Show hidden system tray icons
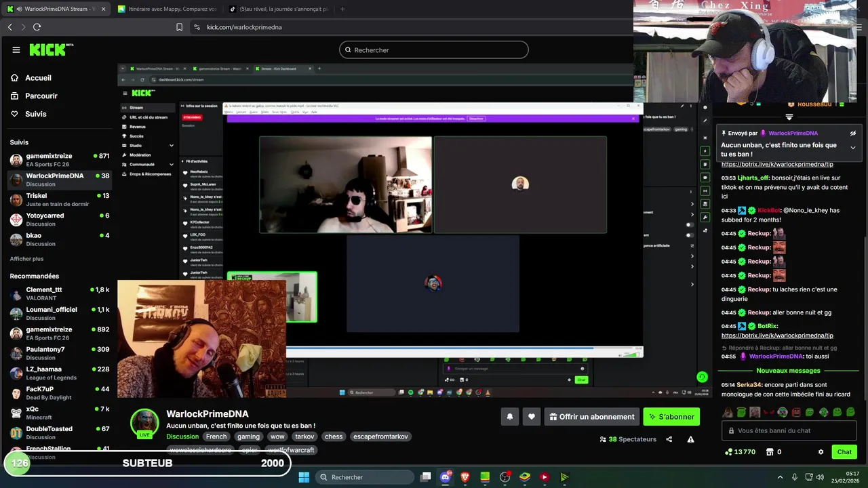This screenshot has height=488, width=868. [x=780, y=477]
